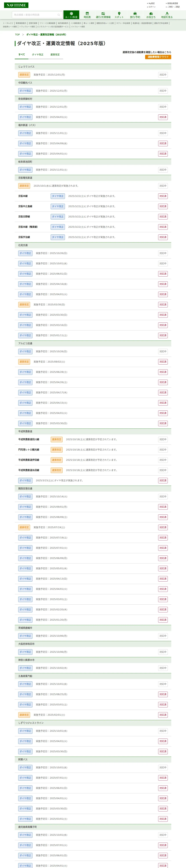The height and width of the screenshot is (868, 186).
Task: Open the バス乗換案内 sub-menu link
Action: [x=76, y=23]
